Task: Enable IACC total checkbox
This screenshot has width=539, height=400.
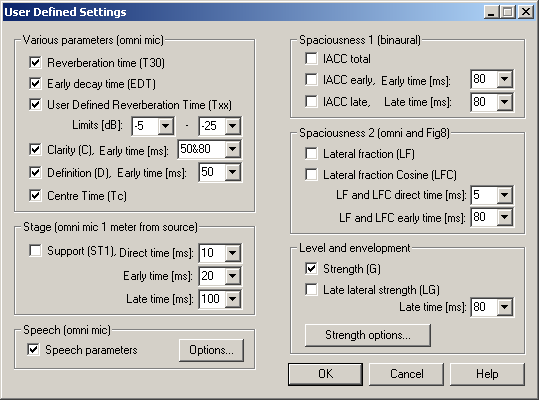Action: pyautogui.click(x=311, y=58)
